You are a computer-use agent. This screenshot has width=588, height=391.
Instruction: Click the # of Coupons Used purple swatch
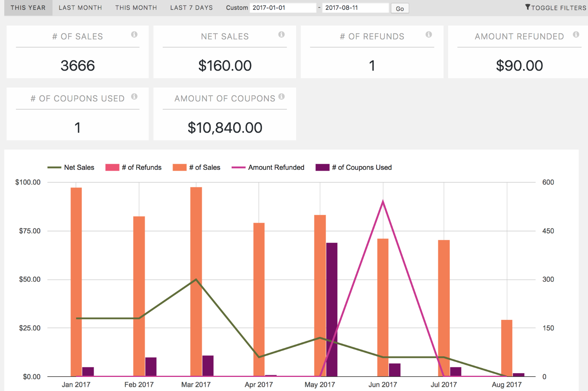tap(322, 168)
